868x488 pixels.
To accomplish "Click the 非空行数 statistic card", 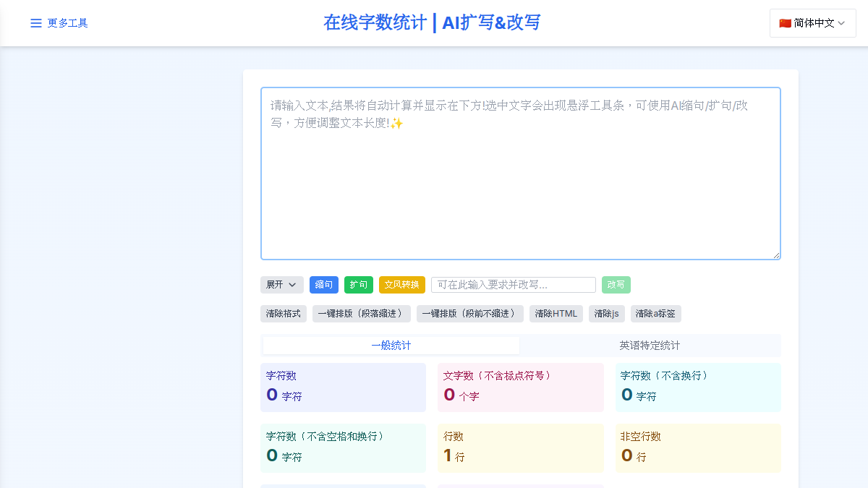I will (698, 448).
